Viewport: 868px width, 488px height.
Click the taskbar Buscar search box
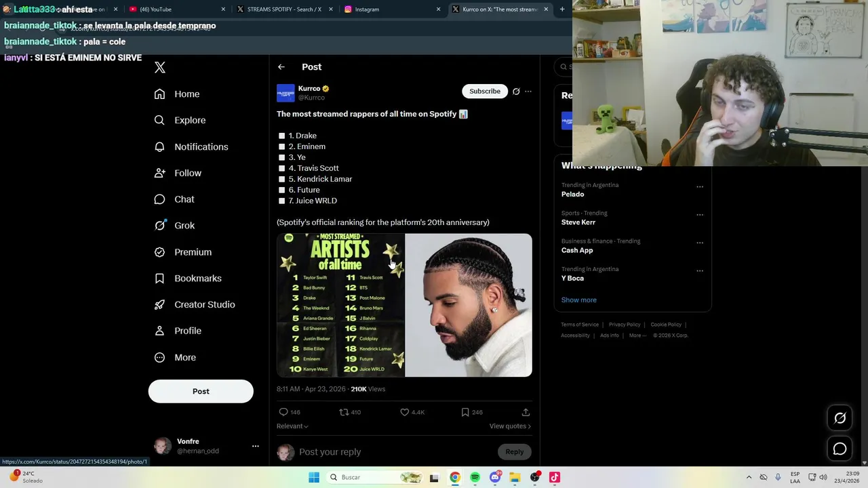coord(375,477)
